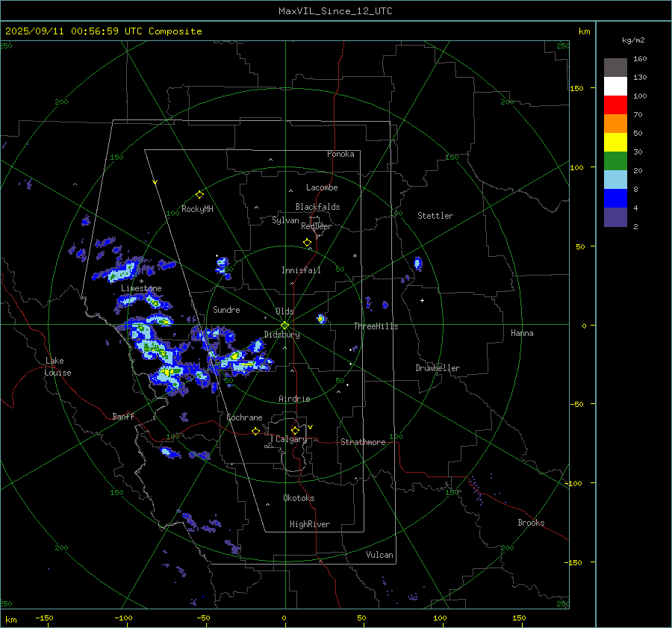Click the Limestone label on map
672x628 pixels.
point(141,288)
